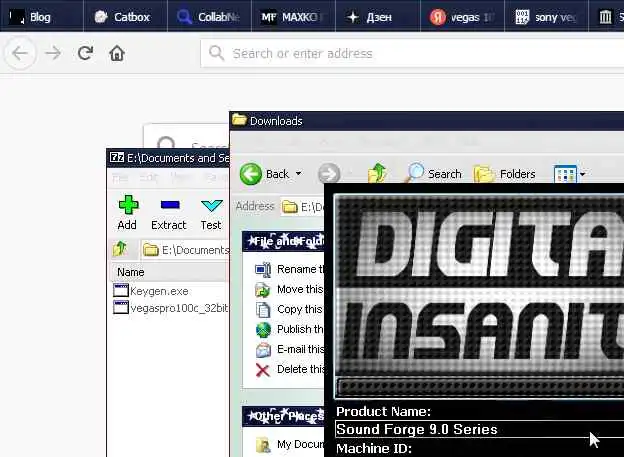Open the MAXKO tab with MF icon

[294, 17]
